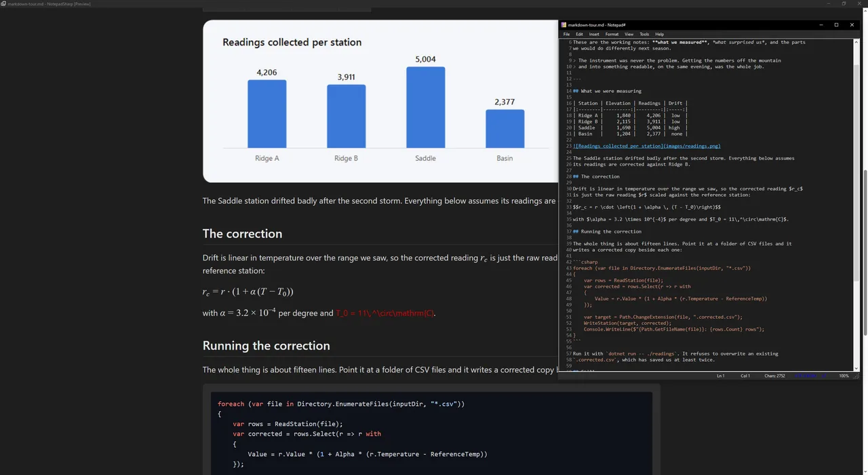Click the foreach line in preview code block
Viewport: 868px width, 475px height.
(x=341, y=404)
